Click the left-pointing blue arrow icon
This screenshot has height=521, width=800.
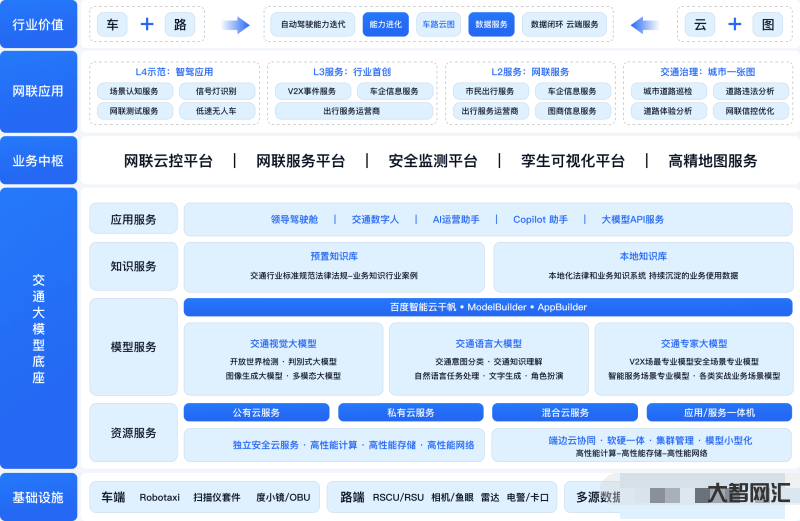pyautogui.click(x=644, y=24)
